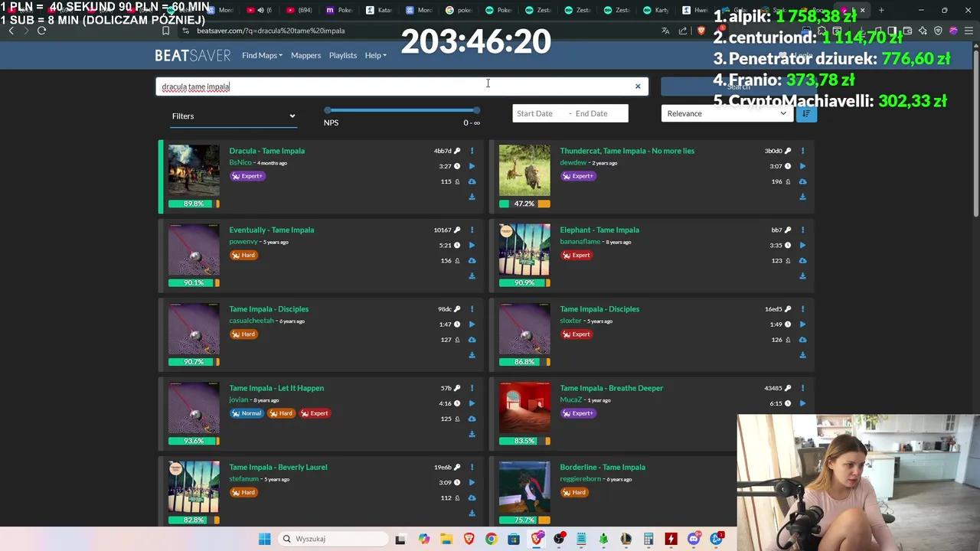Select Expert+ difficulty on Dracula card
980x551 pixels.
[247, 176]
